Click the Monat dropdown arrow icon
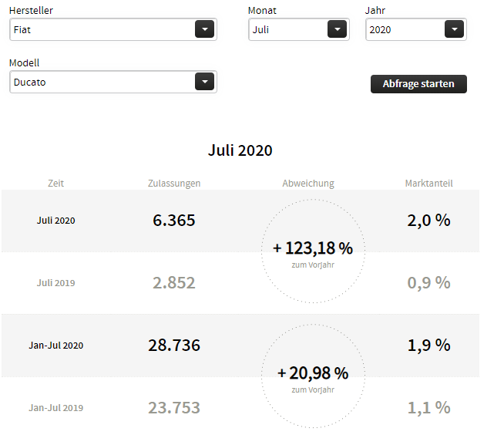The width and height of the screenshot is (504, 435). (337, 29)
